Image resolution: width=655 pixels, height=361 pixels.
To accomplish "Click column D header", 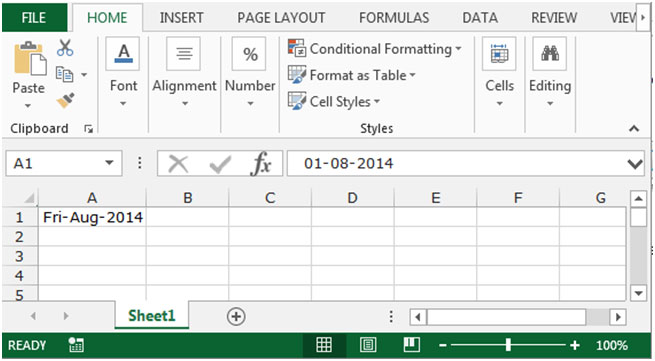I will point(353,198).
